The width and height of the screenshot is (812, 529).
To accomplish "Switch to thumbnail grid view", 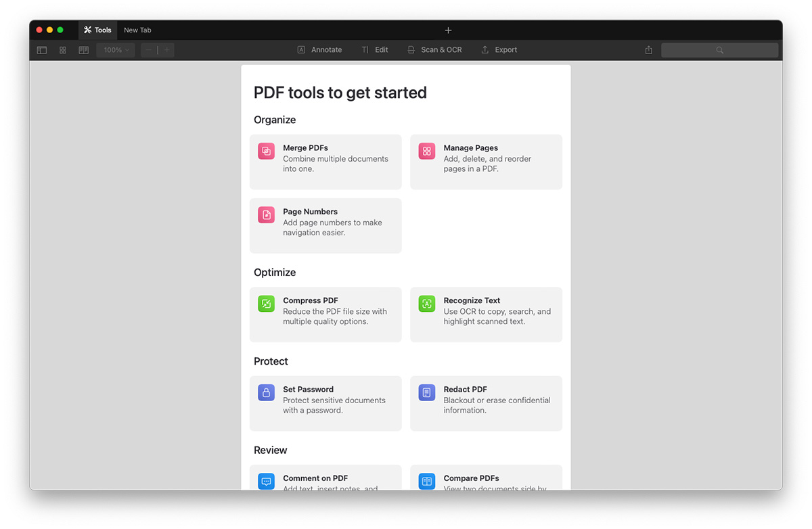I will click(63, 50).
